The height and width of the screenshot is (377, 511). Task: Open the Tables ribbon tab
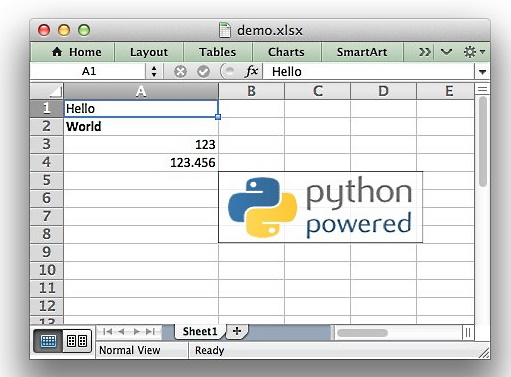tap(217, 52)
